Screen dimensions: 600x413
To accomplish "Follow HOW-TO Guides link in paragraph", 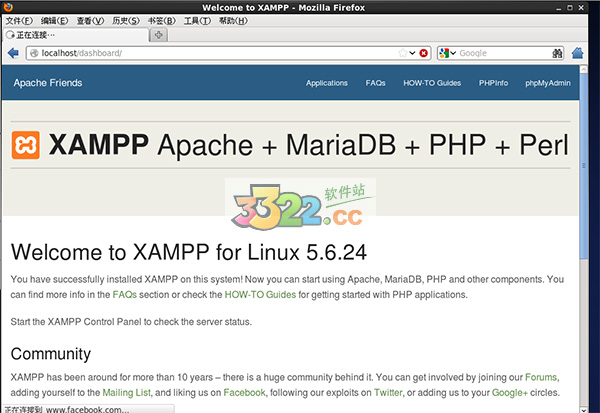I will coord(260,295).
